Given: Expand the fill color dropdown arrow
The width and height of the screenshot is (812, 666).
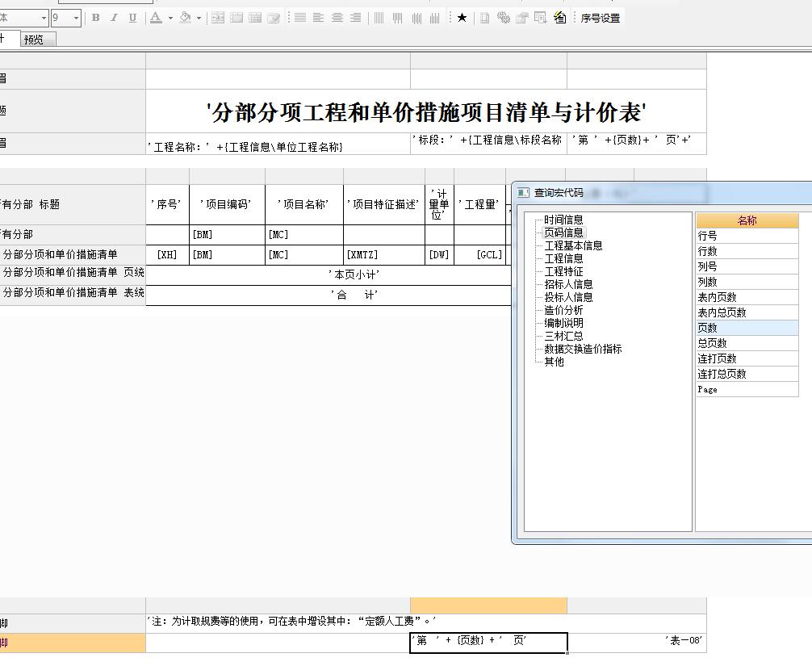Looking at the screenshot, I should tap(199, 18).
